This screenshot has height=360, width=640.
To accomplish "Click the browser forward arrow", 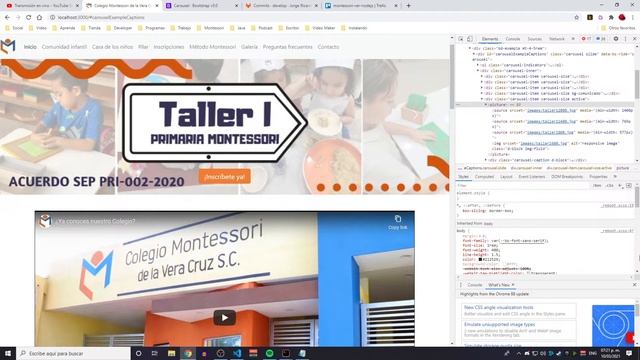I will (x=18, y=18).
